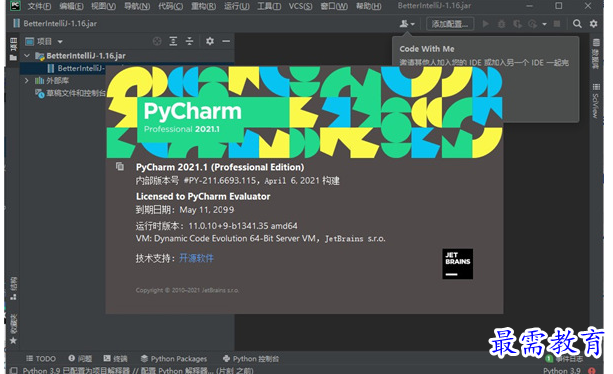Click the Code With Me tooltip title
The height and width of the screenshot is (374, 613).
coord(427,49)
